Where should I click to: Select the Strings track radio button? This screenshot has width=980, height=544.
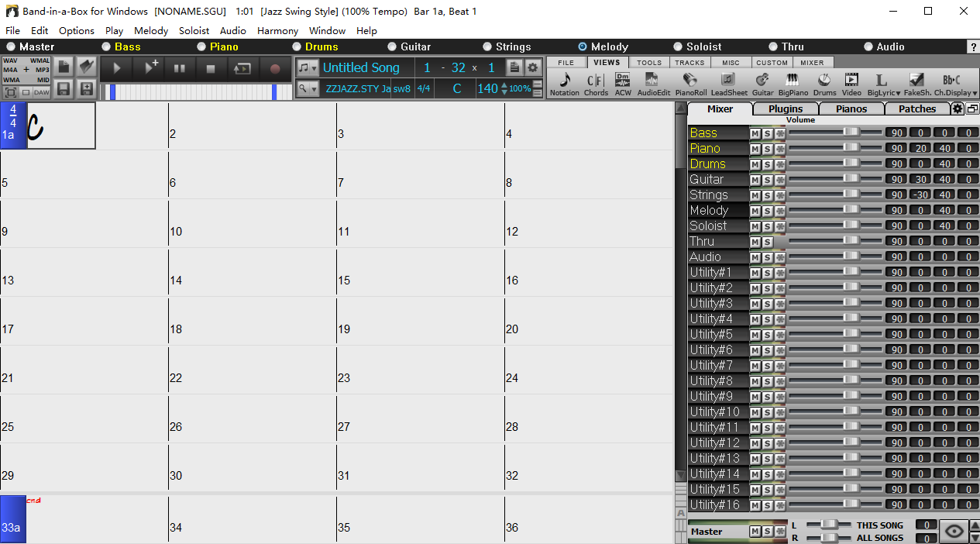click(x=487, y=47)
